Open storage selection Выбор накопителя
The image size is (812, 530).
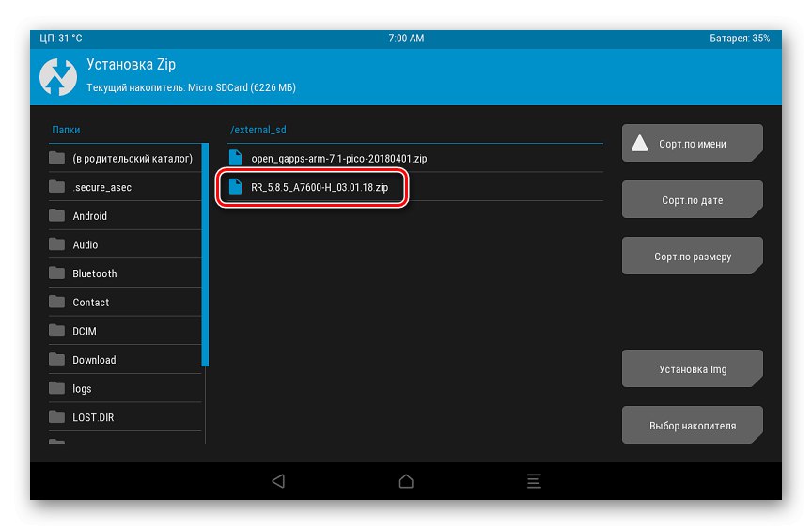[x=693, y=425]
